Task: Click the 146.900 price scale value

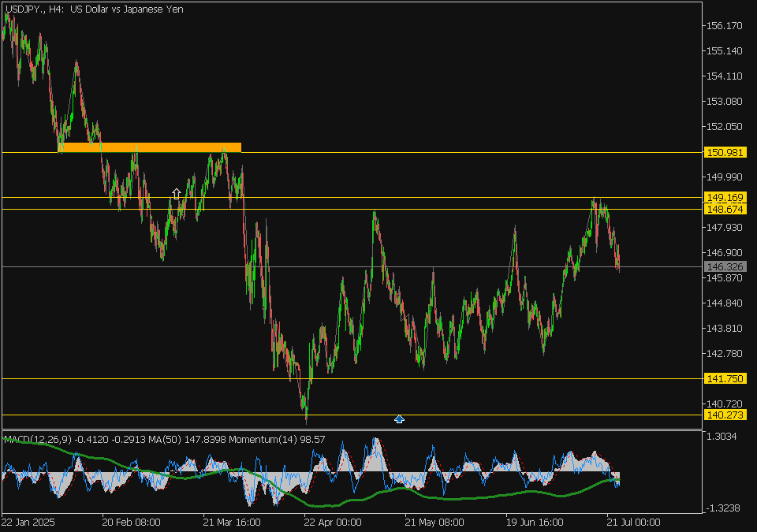Action: [724, 252]
